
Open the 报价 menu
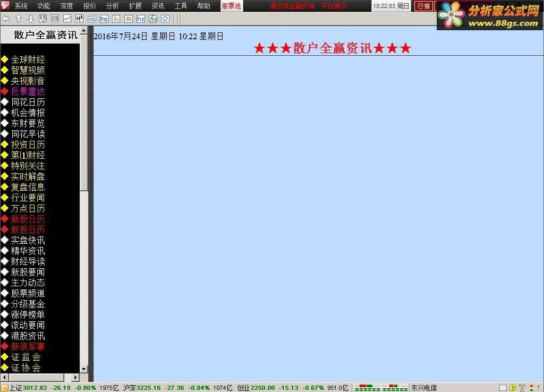[x=89, y=6]
